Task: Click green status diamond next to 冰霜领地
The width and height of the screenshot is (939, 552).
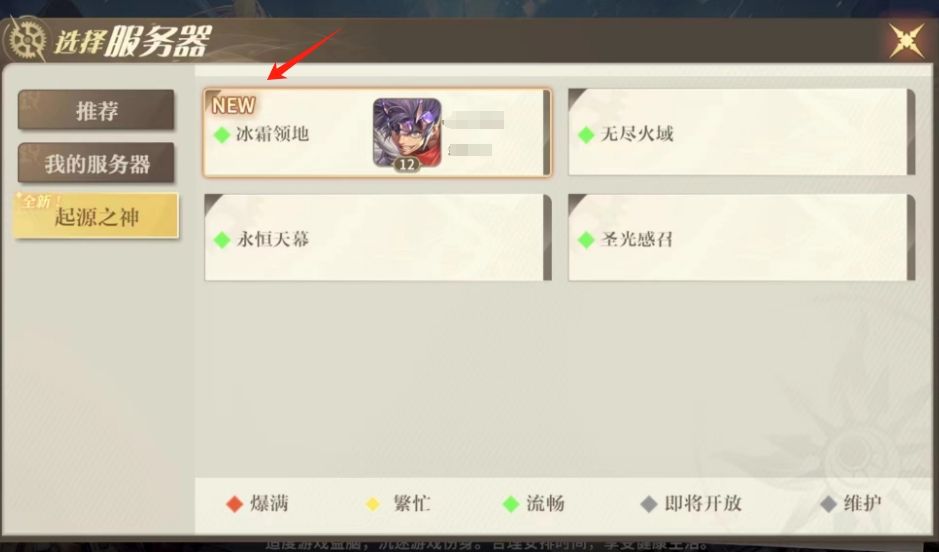Action: click(x=222, y=135)
